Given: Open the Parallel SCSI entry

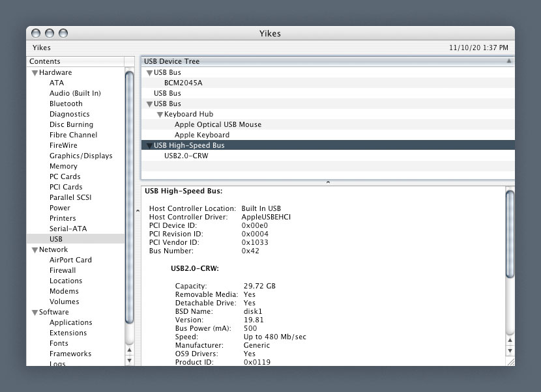Looking at the screenshot, I should click(x=70, y=197).
